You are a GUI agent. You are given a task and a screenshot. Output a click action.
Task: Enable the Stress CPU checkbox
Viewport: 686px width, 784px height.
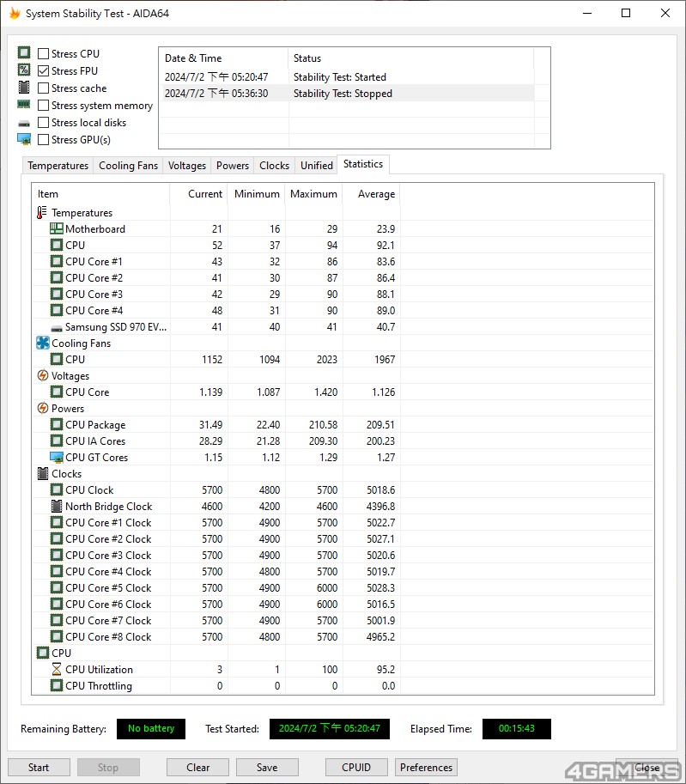click(x=44, y=53)
